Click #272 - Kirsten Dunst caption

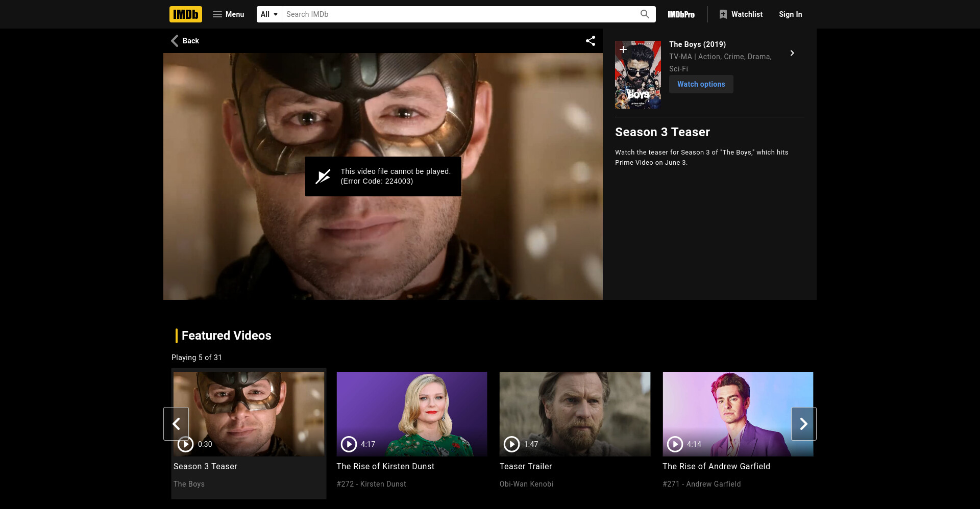[371, 484]
